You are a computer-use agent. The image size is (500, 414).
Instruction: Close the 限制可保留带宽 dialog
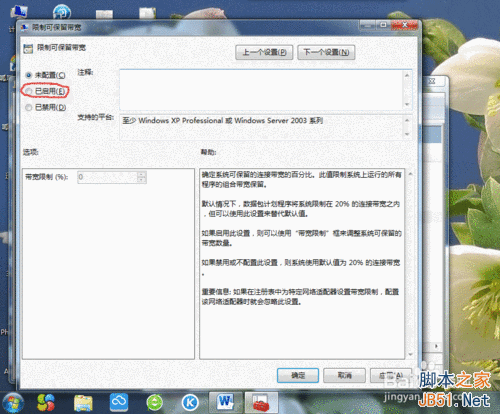click(404, 25)
